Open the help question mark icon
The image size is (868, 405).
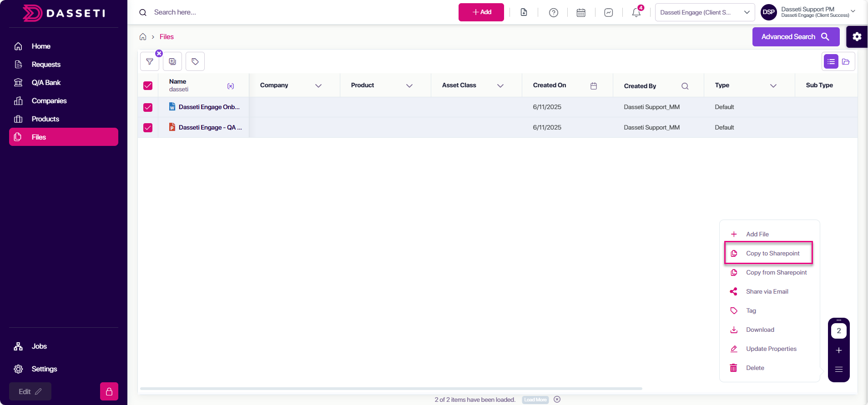pos(554,12)
